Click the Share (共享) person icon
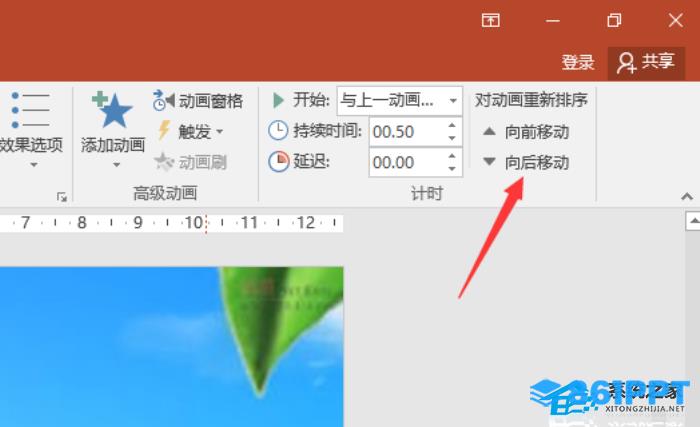This screenshot has height=427, width=700. [627, 63]
